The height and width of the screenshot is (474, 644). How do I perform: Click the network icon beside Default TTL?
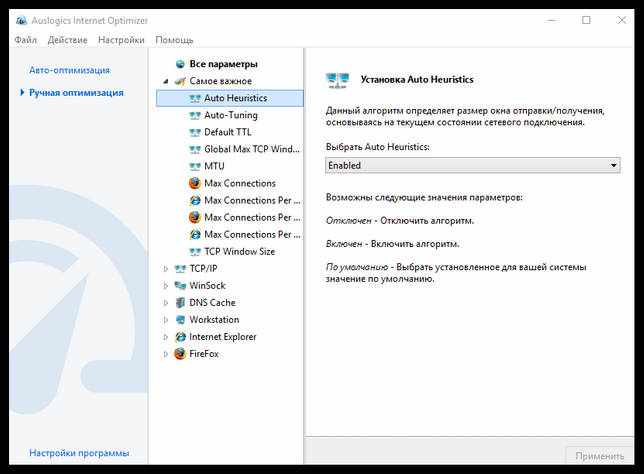tap(195, 132)
